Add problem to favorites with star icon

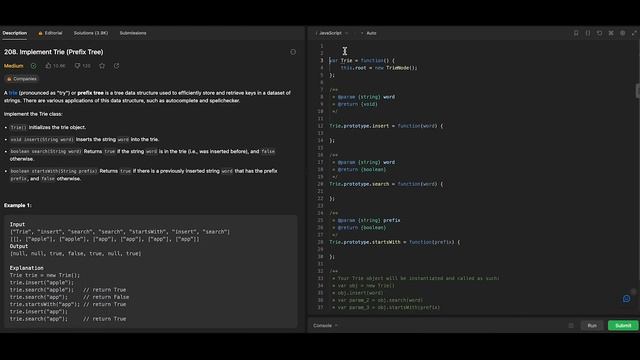[x=102, y=66]
